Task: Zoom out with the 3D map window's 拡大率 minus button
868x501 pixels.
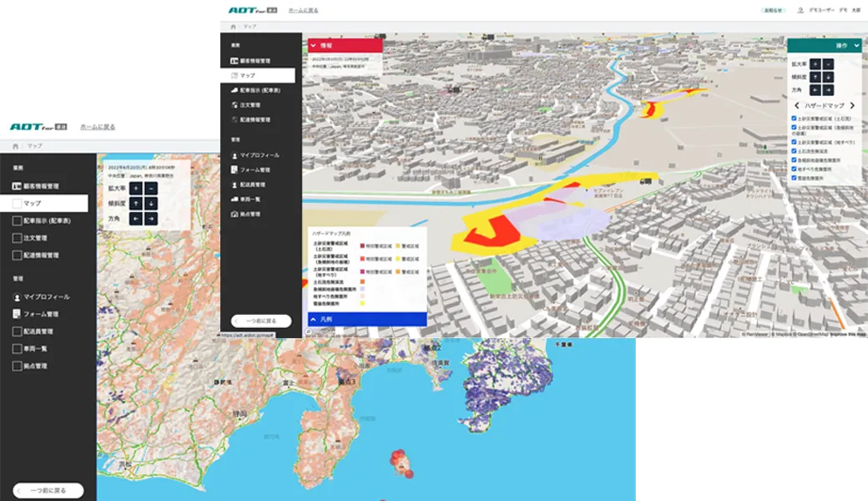Action: tap(828, 64)
